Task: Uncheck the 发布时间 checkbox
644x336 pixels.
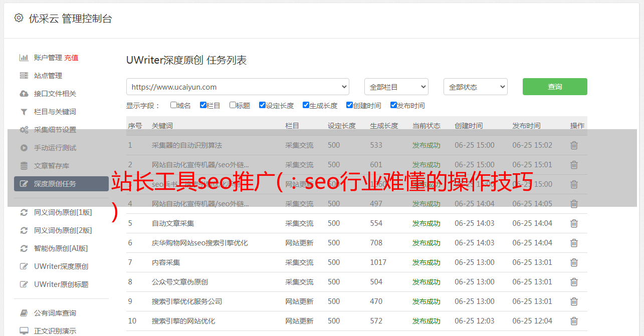Action: coord(393,105)
